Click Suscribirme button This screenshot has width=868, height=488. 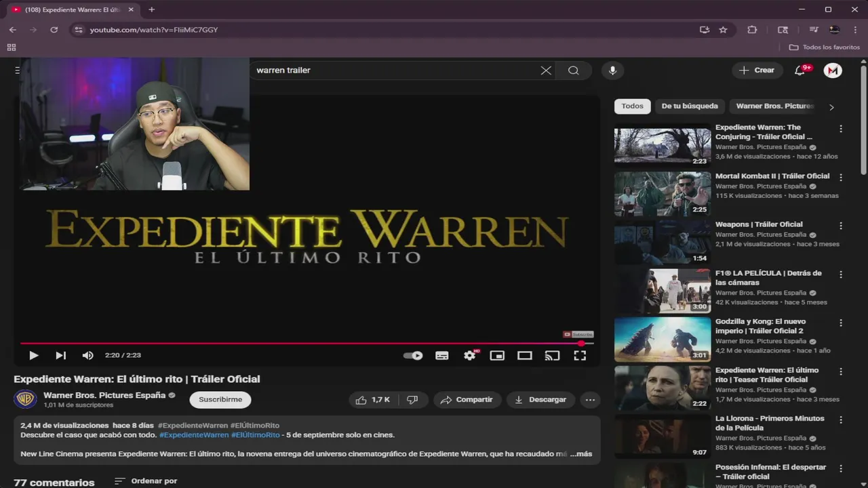click(x=220, y=400)
